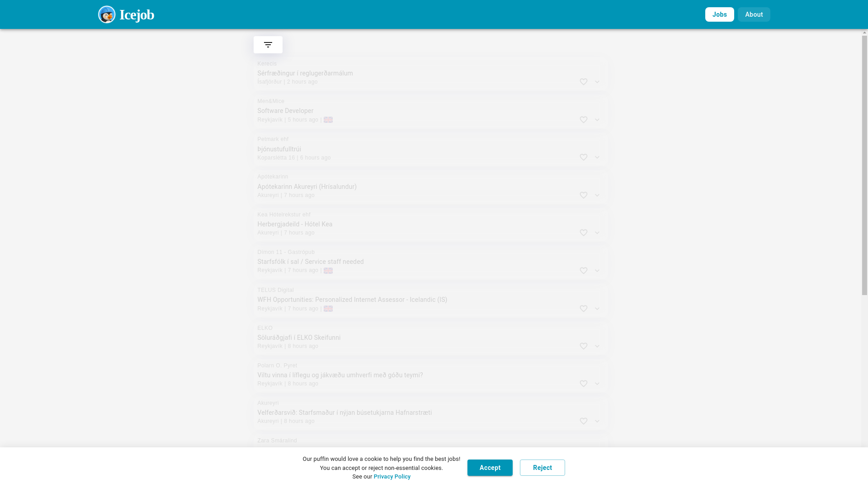Click the Zara Smáralind company name

277,441
